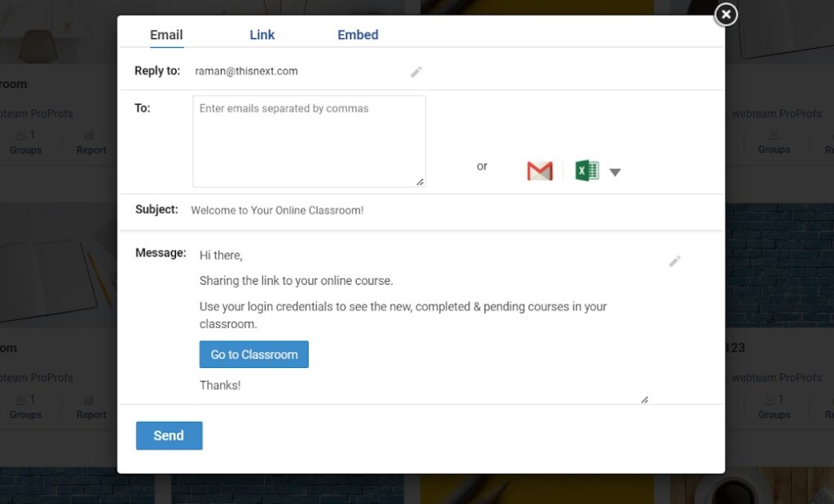Import emails using the Excel icon
The height and width of the screenshot is (504, 834).
(x=586, y=171)
